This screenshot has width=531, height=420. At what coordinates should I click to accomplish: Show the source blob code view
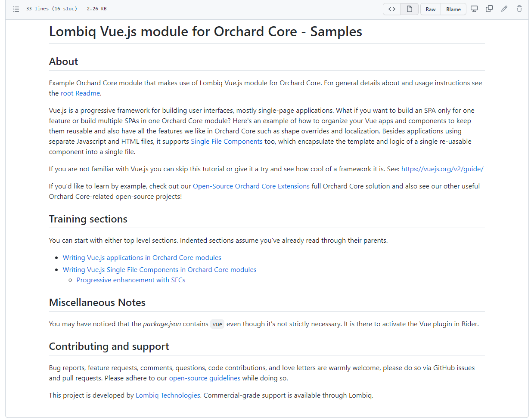click(x=392, y=9)
